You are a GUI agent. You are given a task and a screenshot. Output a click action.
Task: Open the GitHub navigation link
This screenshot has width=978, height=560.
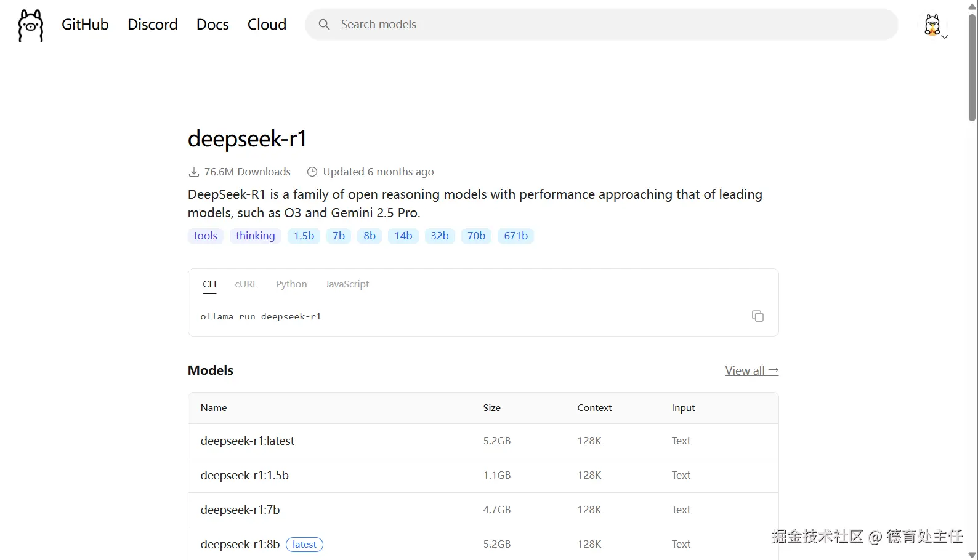[x=85, y=25]
